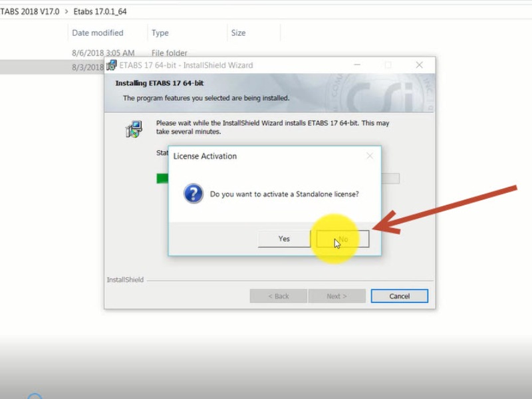
Task: Sort files by Size column header
Action: point(238,33)
